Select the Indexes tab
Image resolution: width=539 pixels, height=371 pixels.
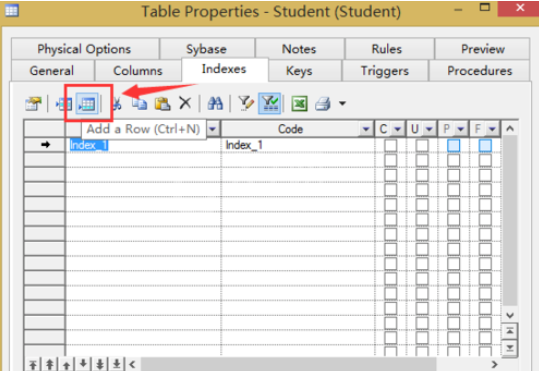click(x=224, y=69)
